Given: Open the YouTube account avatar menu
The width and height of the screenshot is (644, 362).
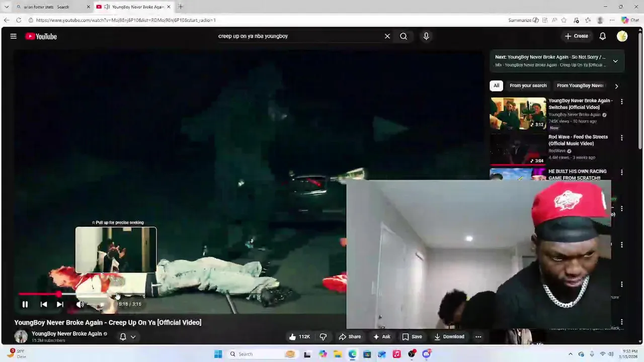Looking at the screenshot, I should (x=622, y=36).
